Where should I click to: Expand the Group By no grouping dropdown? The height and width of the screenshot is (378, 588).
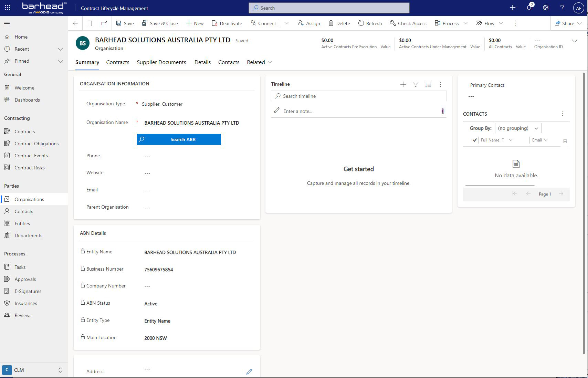click(x=518, y=128)
